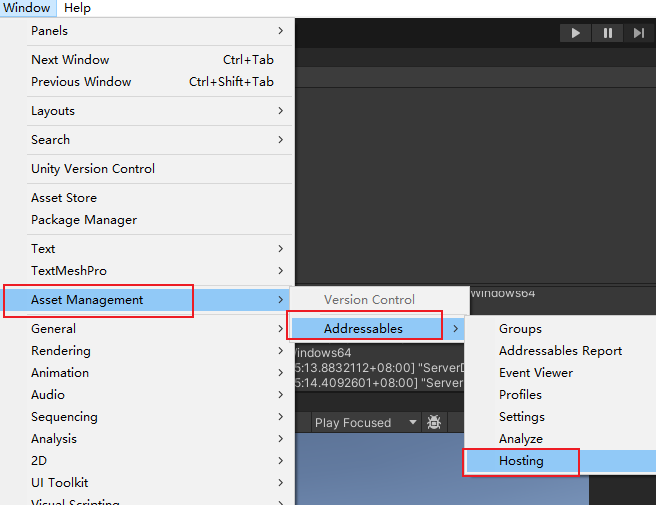Expand the General submenu

(146, 328)
